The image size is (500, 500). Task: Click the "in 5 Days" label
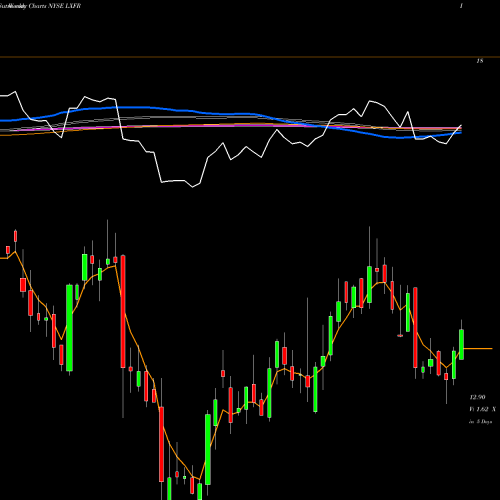pyautogui.click(x=480, y=422)
